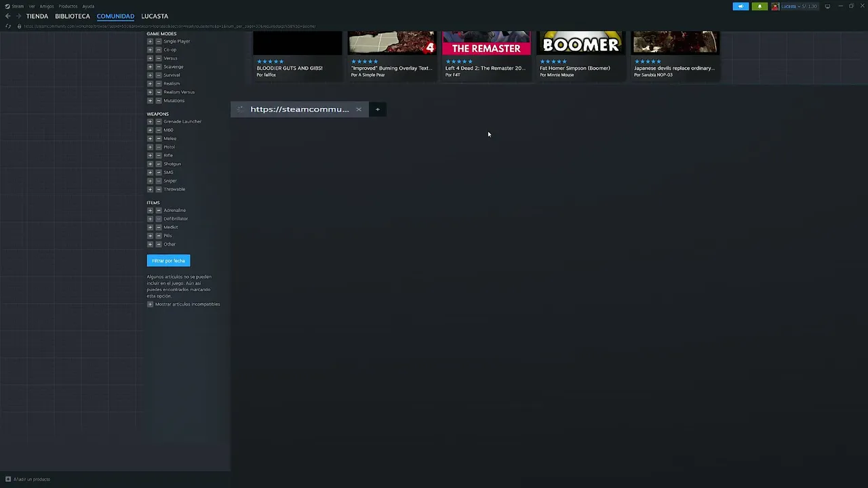
Task: Include Co-op tag with plus
Action: 150,49
